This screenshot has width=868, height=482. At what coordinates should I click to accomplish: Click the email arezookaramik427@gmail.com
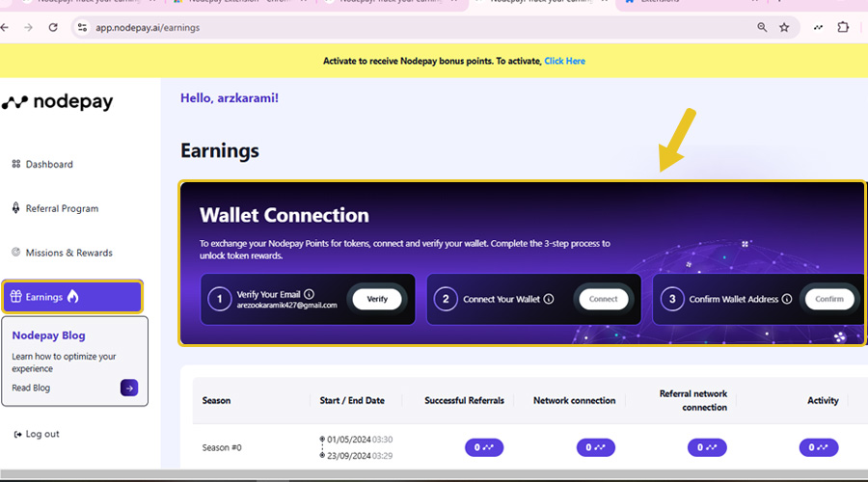point(286,306)
